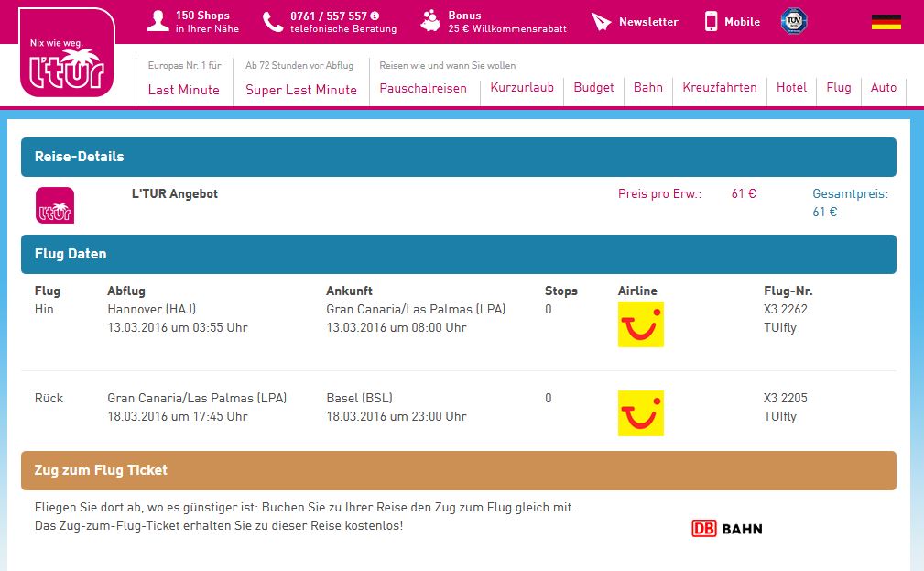Click departure time 18.03.2016 um 17:45 Uhr
The image size is (924, 571).
point(178,416)
